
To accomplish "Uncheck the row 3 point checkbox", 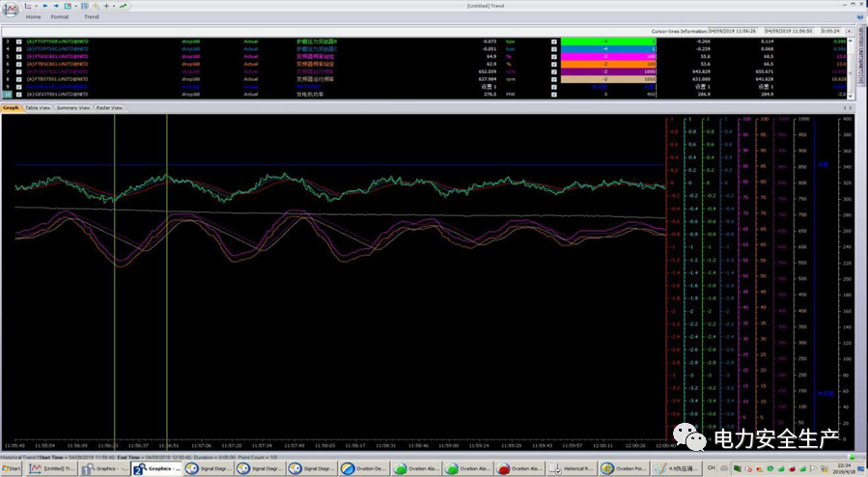I will 18,42.
